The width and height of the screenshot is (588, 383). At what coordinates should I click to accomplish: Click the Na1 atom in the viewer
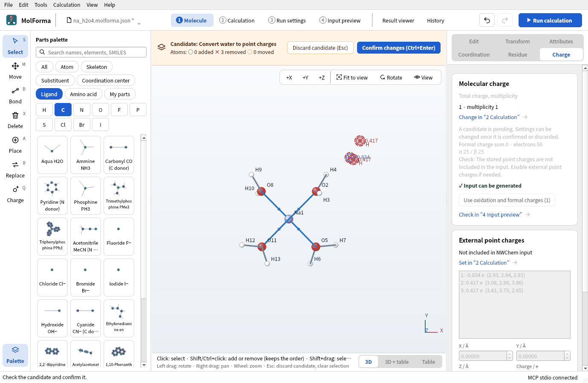[x=289, y=219]
